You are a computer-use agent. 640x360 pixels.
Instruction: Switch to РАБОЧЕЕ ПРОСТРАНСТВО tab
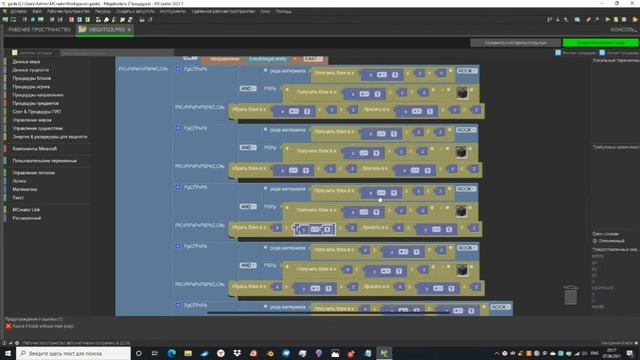39,30
